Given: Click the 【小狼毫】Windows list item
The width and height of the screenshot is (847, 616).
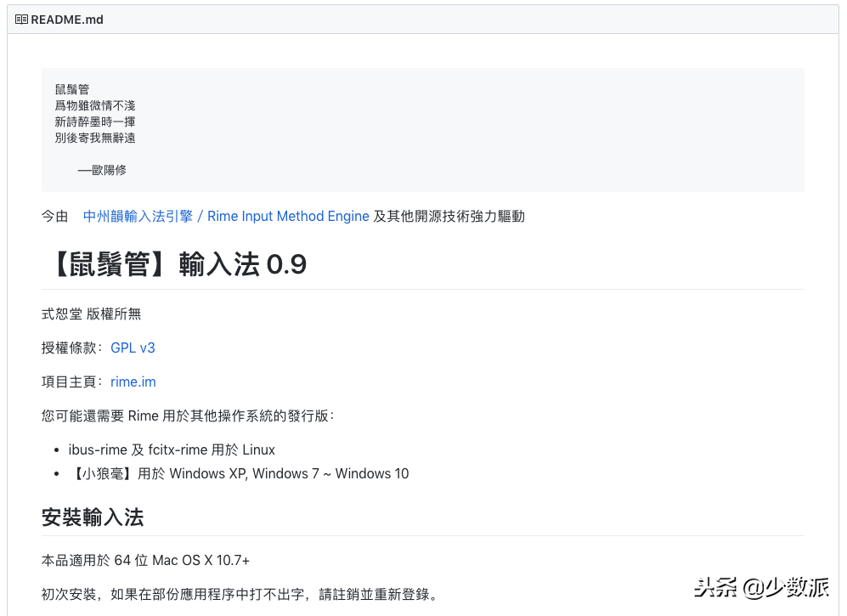Looking at the screenshot, I should coord(239,473).
